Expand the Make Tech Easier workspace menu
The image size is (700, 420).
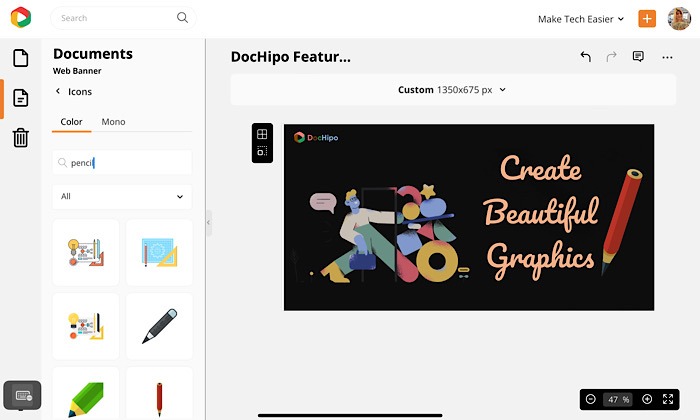[580, 19]
